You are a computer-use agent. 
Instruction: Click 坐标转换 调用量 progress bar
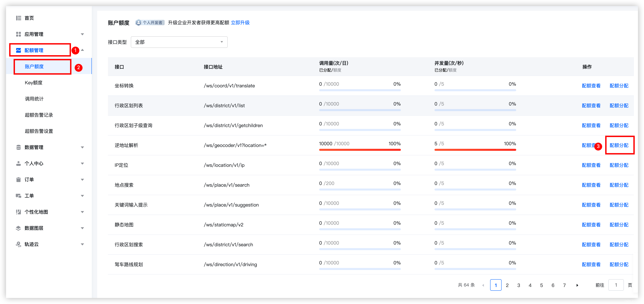(360, 90)
